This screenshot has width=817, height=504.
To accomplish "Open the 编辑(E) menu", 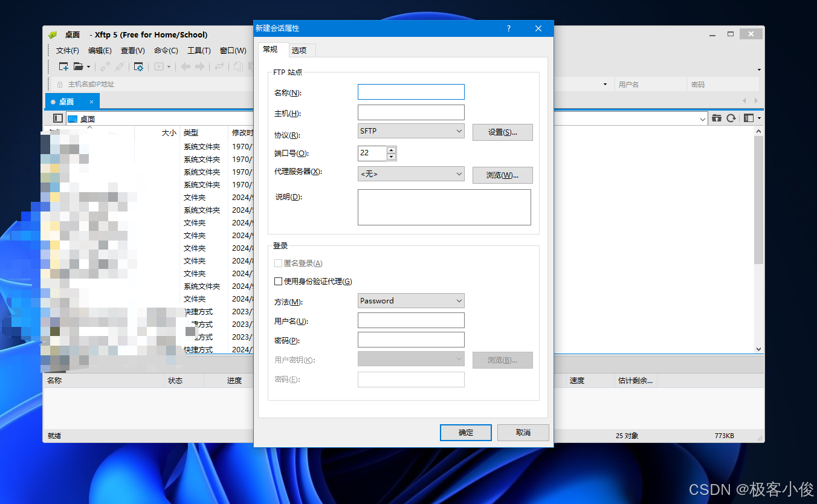I will 100,51.
